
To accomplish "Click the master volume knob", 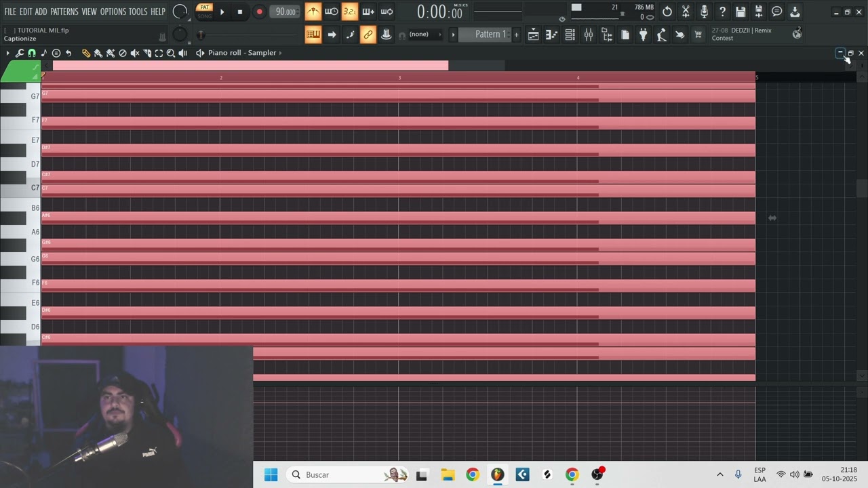I will click(180, 12).
